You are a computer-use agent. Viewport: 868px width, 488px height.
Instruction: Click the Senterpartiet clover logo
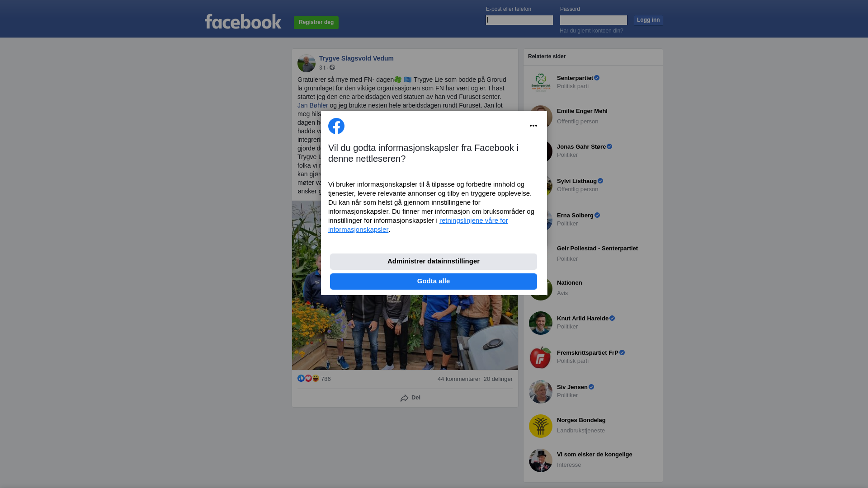[541, 83]
